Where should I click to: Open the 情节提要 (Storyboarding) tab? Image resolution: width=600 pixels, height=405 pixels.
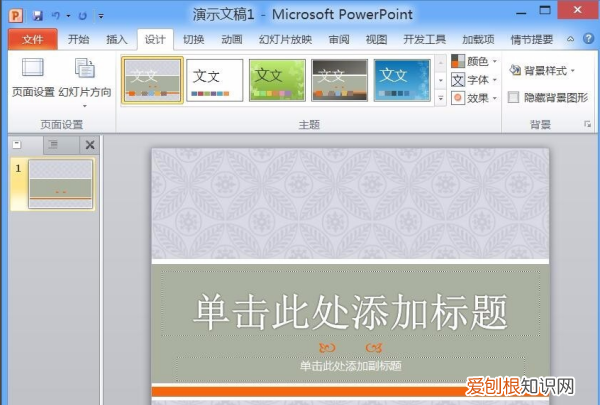pos(532,39)
